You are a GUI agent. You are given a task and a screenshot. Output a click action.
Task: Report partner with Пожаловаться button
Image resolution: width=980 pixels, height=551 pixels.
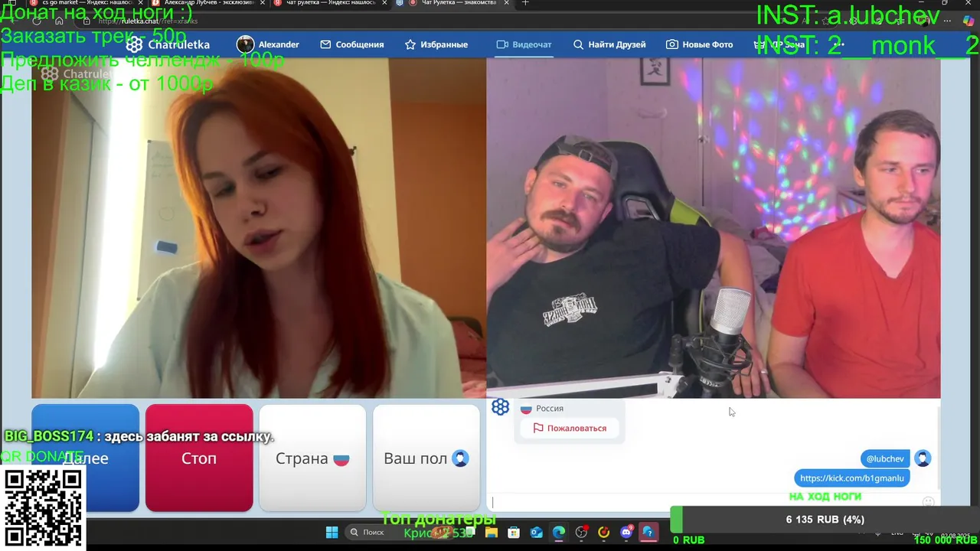(570, 429)
